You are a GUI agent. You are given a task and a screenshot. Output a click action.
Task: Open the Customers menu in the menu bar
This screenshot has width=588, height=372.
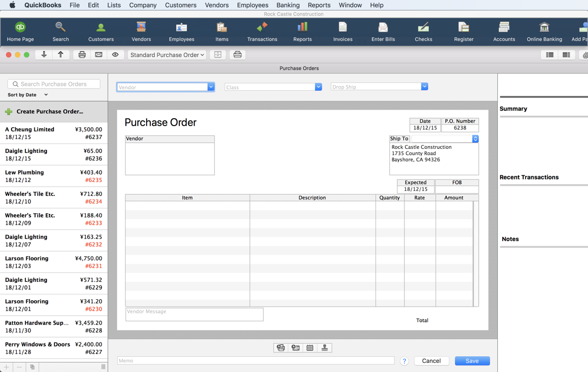180,5
